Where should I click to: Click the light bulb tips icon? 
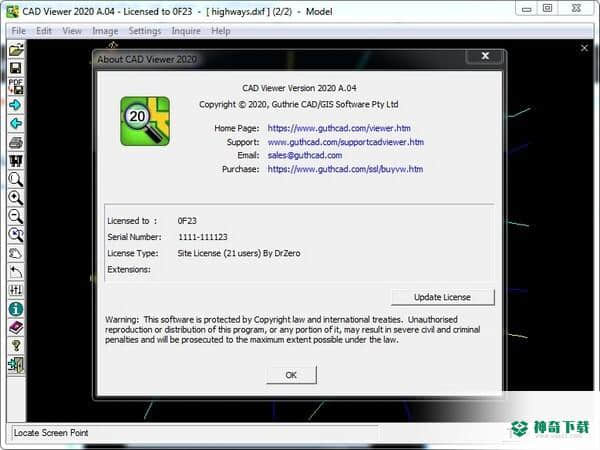tap(16, 346)
